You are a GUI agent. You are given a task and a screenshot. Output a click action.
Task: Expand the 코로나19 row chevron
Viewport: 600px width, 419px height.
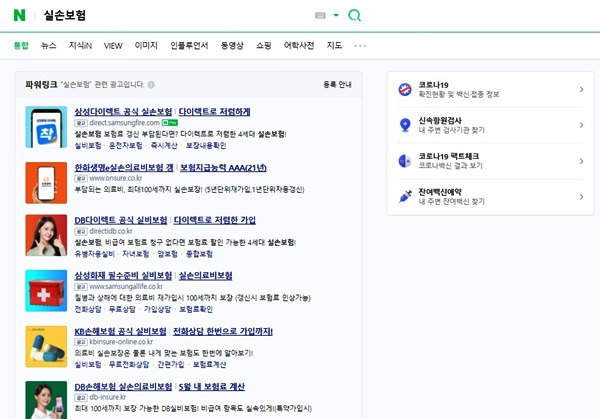581,89
